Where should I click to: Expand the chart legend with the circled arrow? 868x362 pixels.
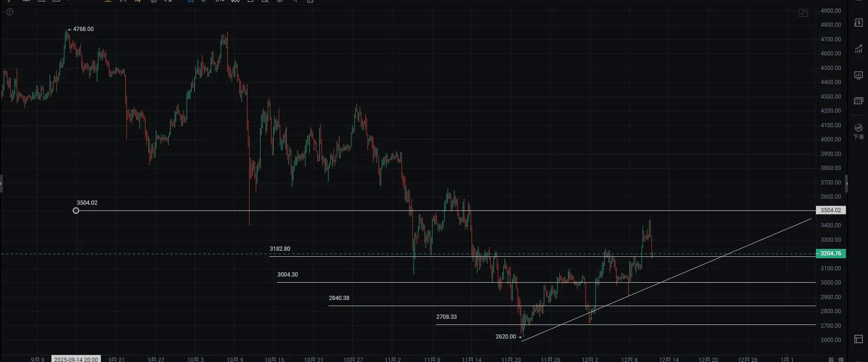click(9, 12)
